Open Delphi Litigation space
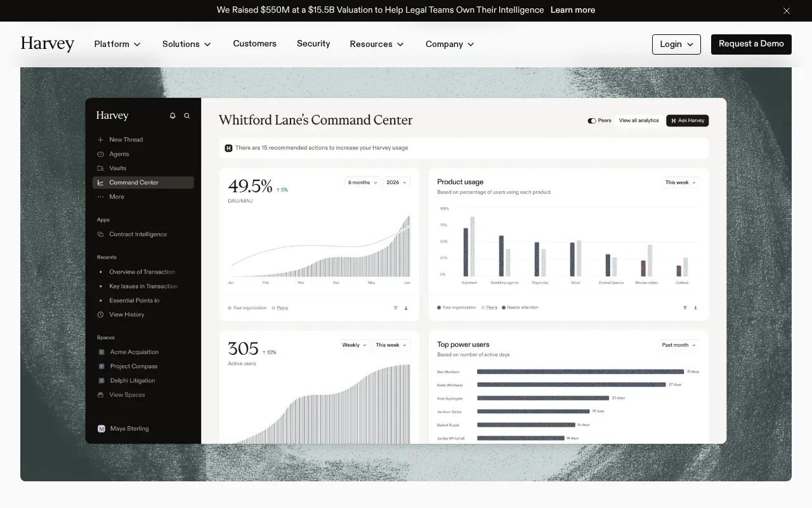Image resolution: width=812 pixels, height=508 pixels. coord(132,381)
